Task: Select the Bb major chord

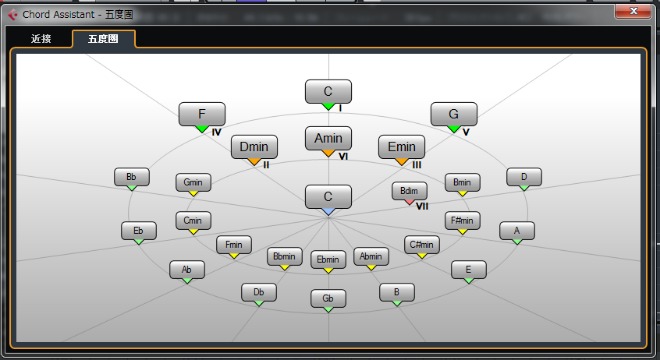Action: point(132,177)
